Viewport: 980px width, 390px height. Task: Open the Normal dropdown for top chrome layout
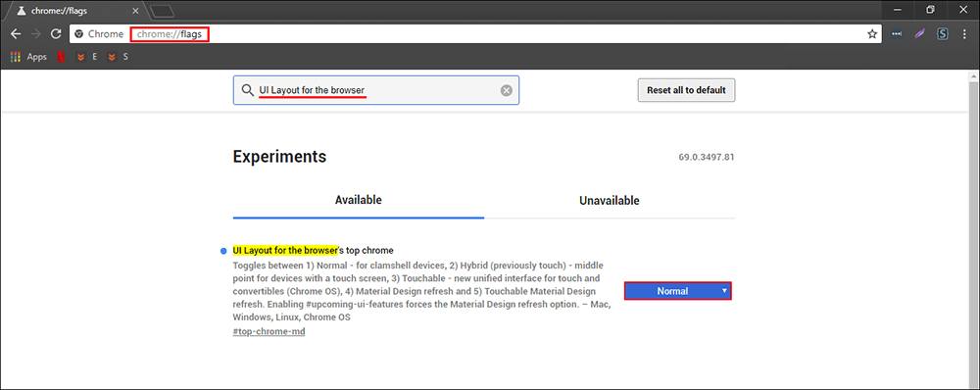click(677, 291)
